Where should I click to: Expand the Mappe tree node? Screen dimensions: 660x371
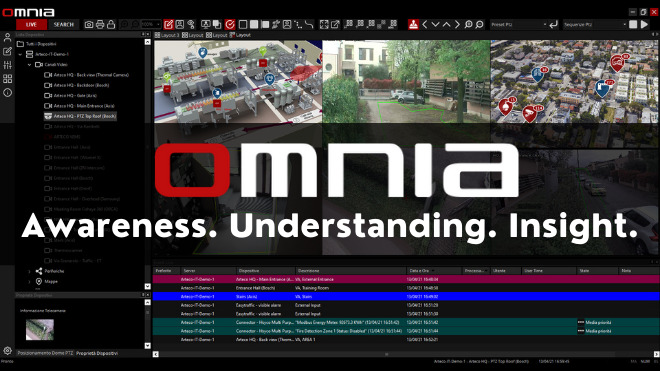29,281
